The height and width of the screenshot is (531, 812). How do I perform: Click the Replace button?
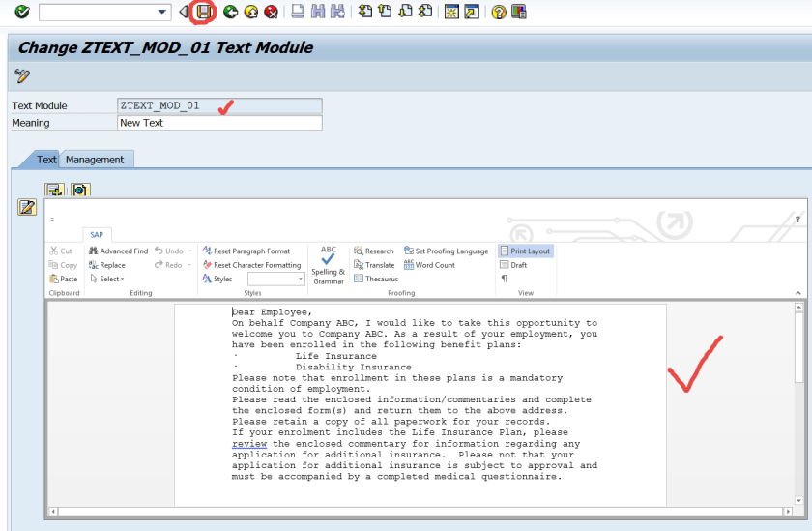click(x=107, y=265)
